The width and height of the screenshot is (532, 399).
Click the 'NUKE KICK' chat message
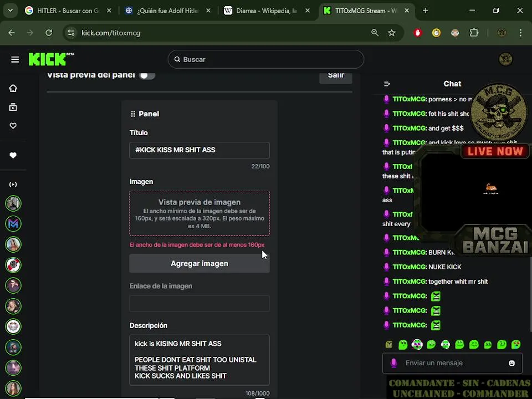[x=445, y=267]
